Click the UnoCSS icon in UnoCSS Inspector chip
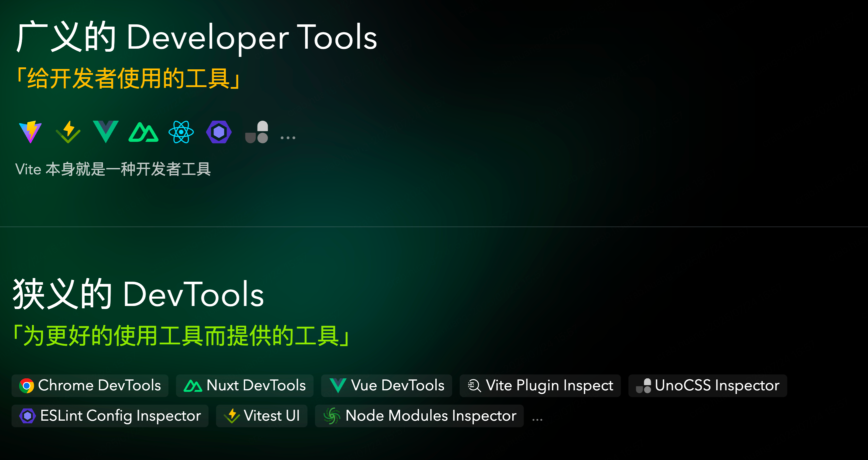Viewport: 868px width, 460px height. pyautogui.click(x=644, y=386)
